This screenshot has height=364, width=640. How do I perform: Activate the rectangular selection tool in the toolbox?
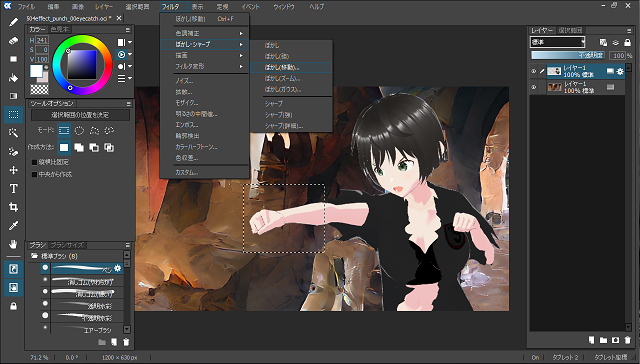pyautogui.click(x=13, y=115)
